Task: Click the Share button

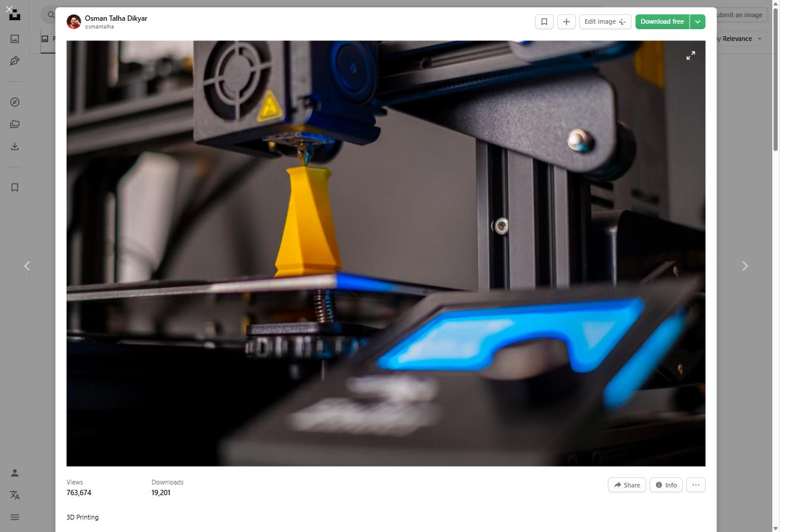Action: pos(627,485)
